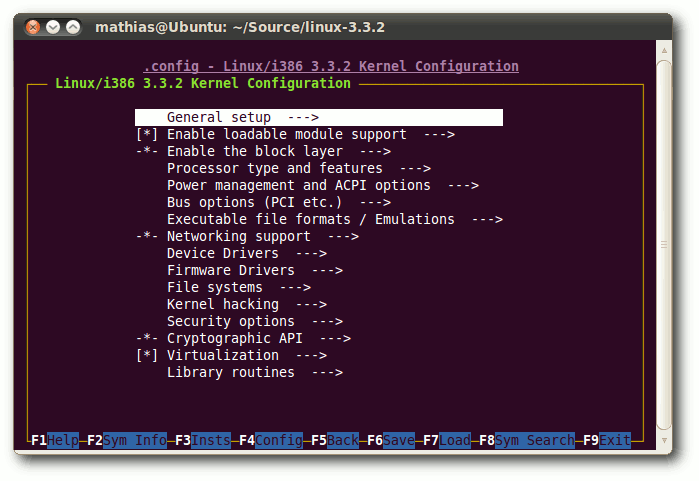Minimize the terminal window
Viewport: 699px width, 481px height.
(53, 27)
